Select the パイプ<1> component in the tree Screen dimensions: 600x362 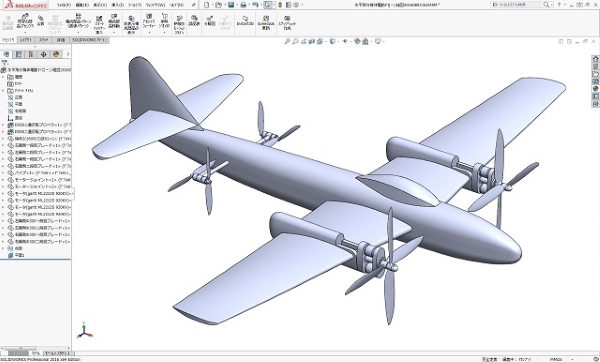pos(39,173)
